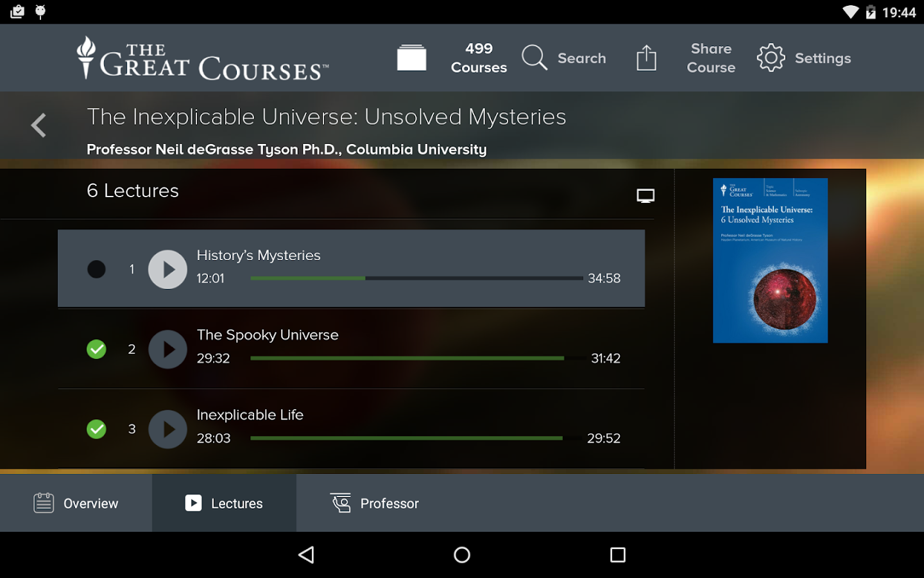Toggle completed checkmark for The Spooky Universe
Viewport: 924px width, 578px height.
[96, 349]
